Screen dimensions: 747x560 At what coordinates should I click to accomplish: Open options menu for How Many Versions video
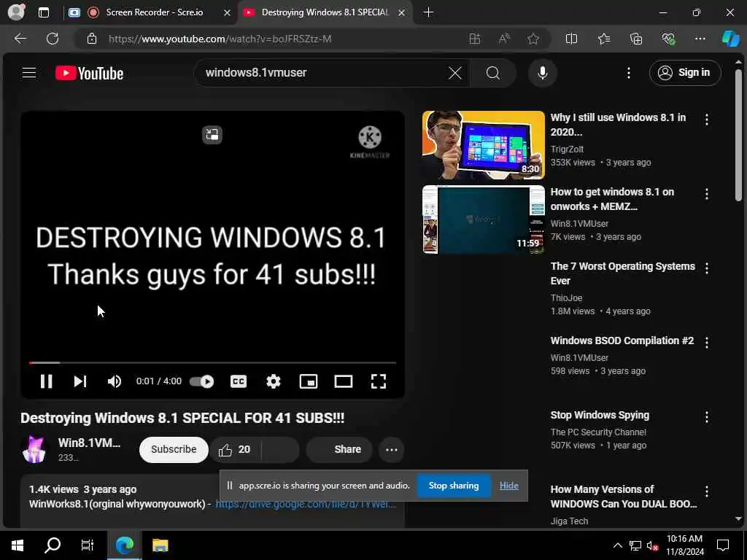tap(706, 491)
